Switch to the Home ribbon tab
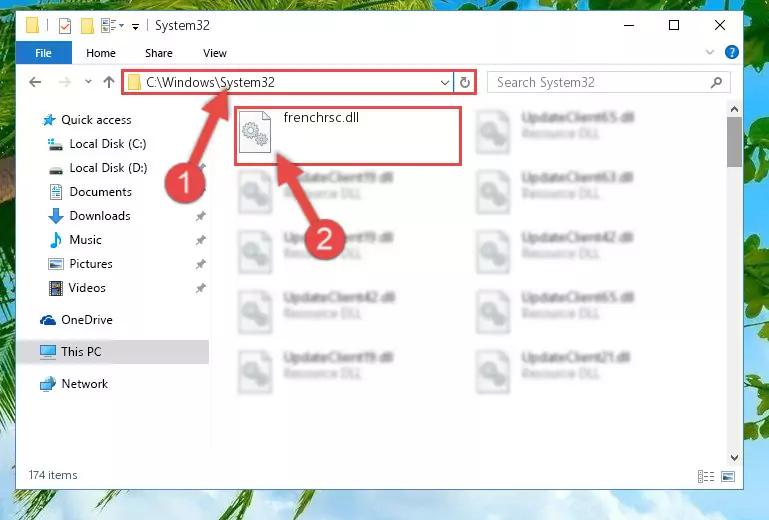 tap(101, 53)
